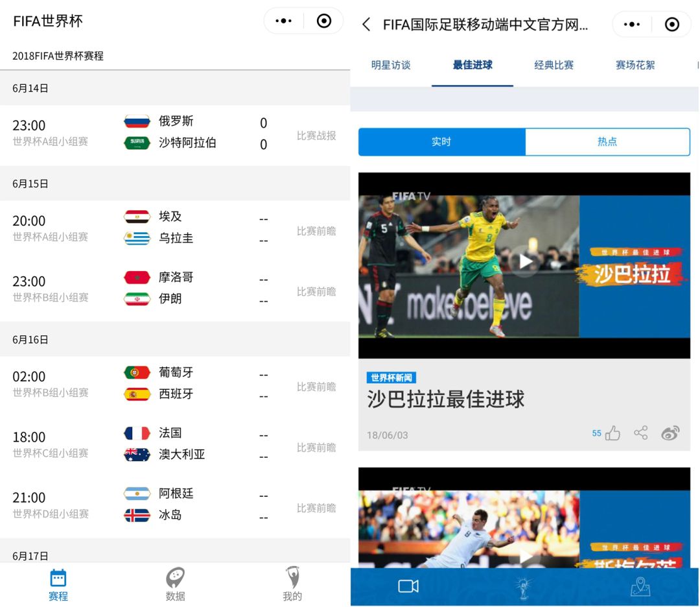
Task: Click the share icon under 沙巴拉拉最佳进球
Action: point(640,433)
